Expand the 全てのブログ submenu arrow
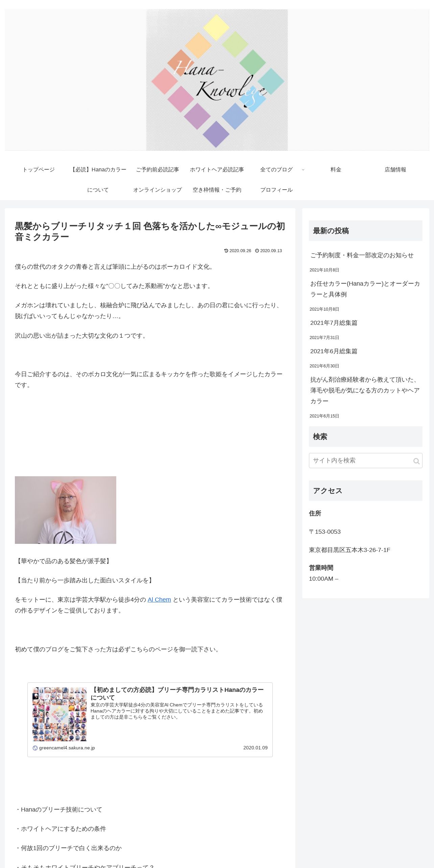Image resolution: width=434 pixels, height=868 pixels. click(x=303, y=170)
